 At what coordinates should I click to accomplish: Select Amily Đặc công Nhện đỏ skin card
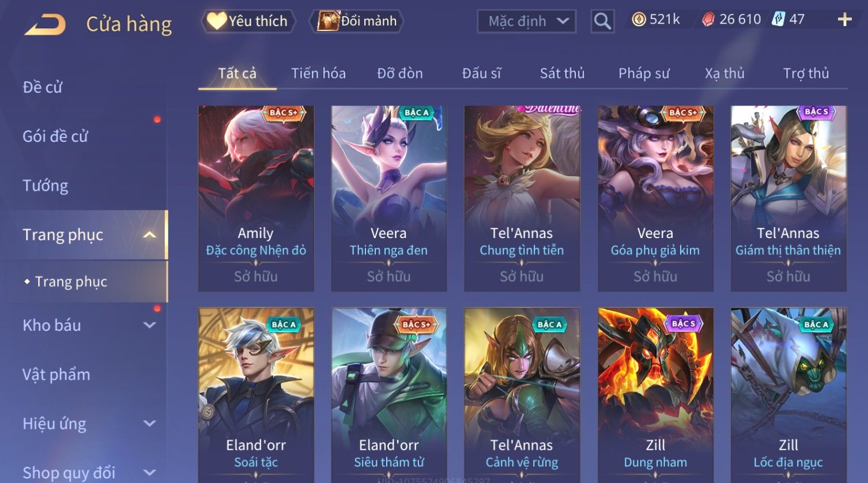(x=256, y=198)
